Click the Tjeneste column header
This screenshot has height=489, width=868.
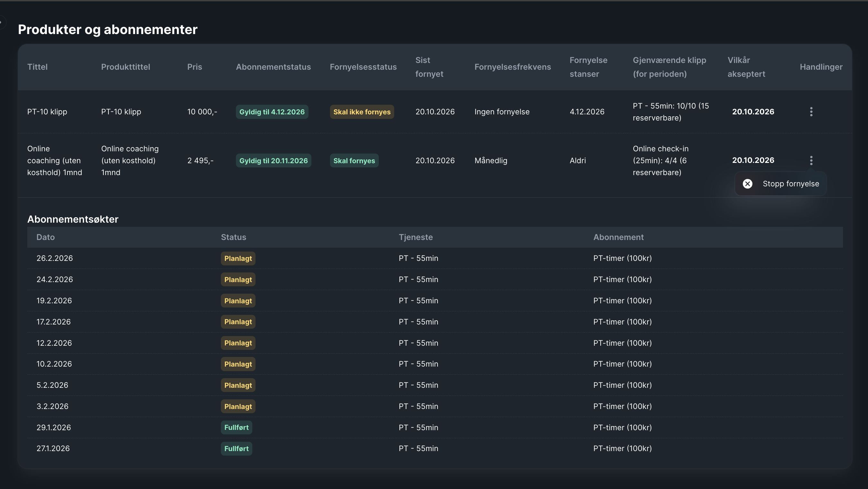pyautogui.click(x=416, y=237)
